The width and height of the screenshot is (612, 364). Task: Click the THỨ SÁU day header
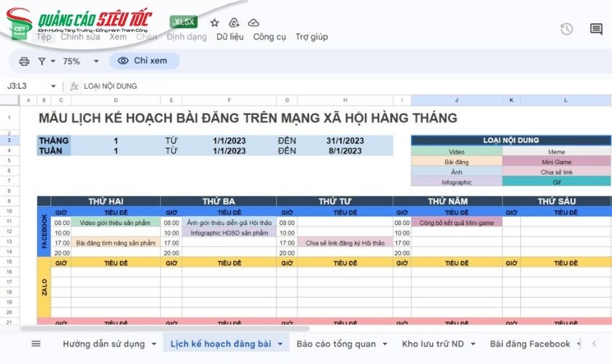tap(557, 202)
